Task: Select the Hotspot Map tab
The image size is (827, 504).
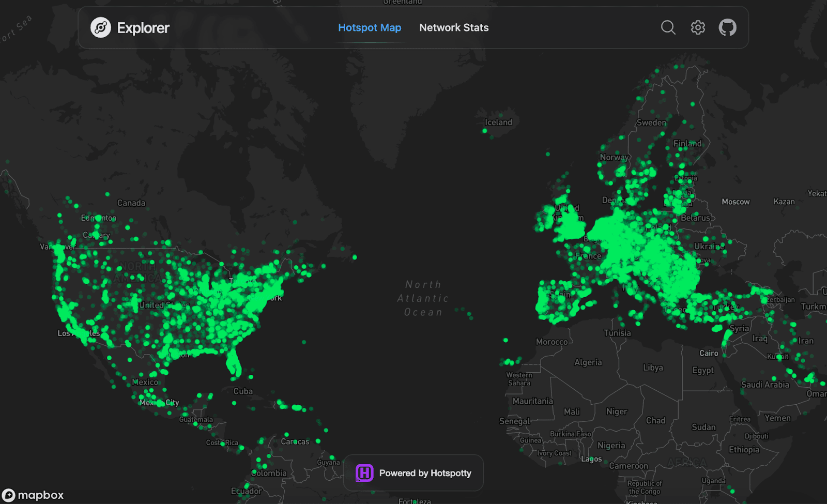Action: [x=369, y=27]
